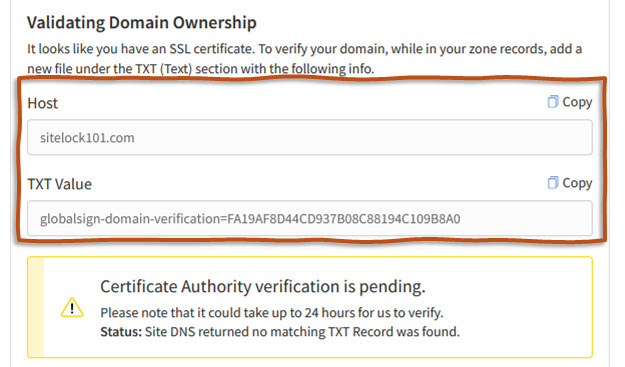Click the SSL certificate instruction paragraph

pos(305,59)
